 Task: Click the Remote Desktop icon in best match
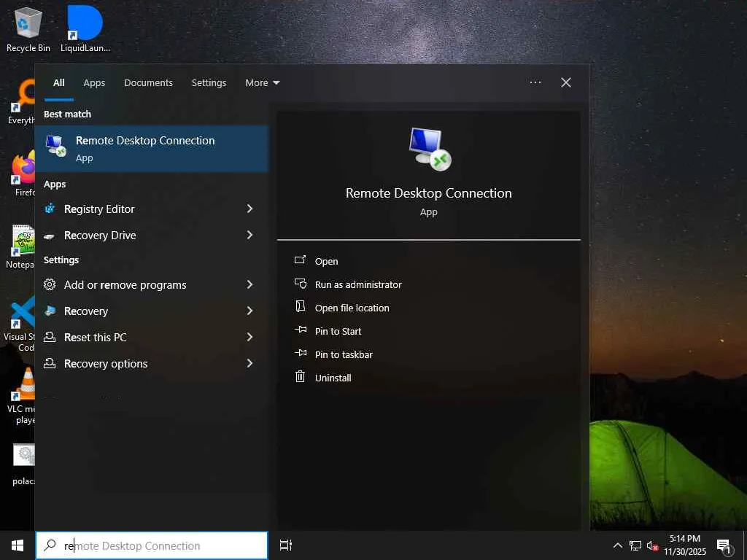(55, 145)
